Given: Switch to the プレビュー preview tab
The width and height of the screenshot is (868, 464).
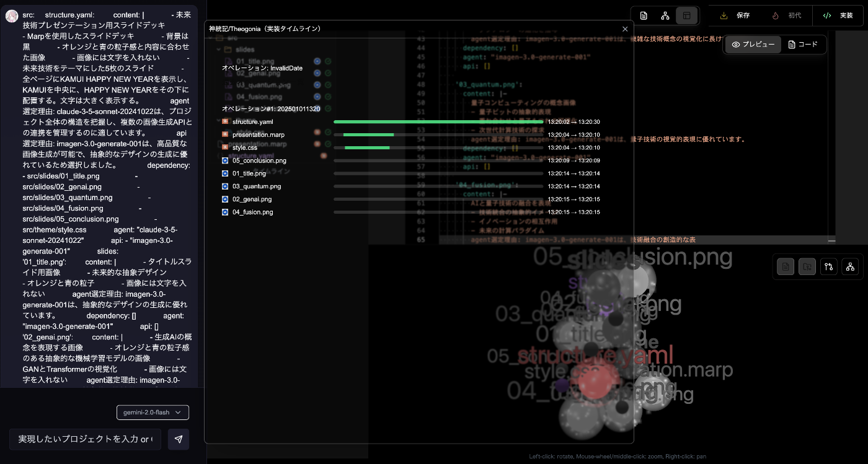Looking at the screenshot, I should click(753, 45).
